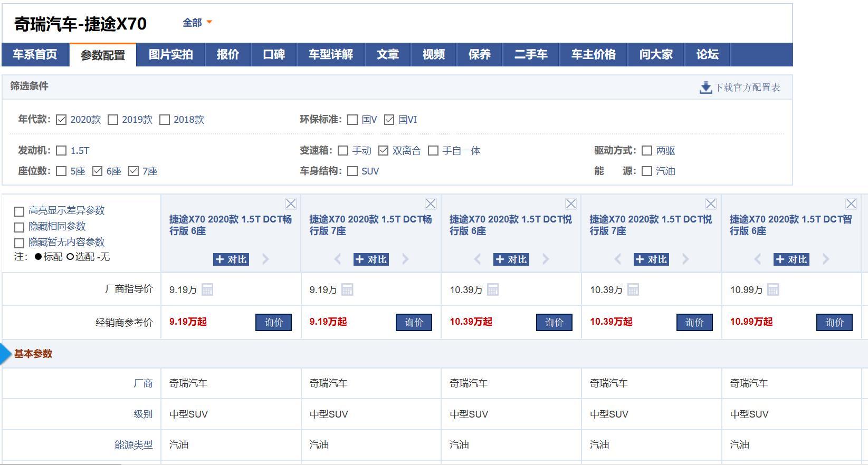Close the 智行版 6座 column

pos(851,204)
